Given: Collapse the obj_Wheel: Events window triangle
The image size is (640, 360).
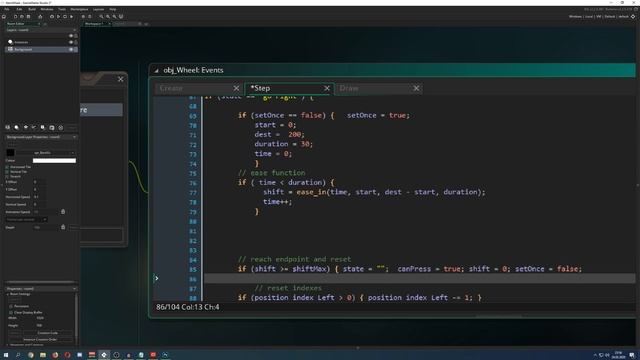Looking at the screenshot, I should tap(156, 71).
